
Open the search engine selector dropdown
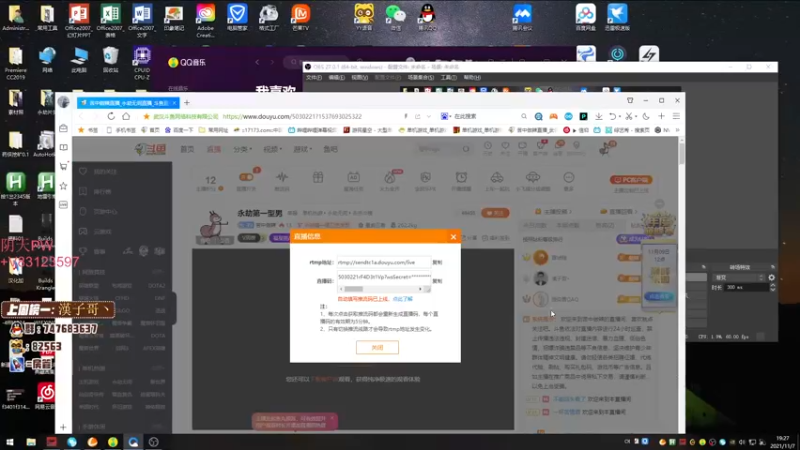tap(447, 116)
